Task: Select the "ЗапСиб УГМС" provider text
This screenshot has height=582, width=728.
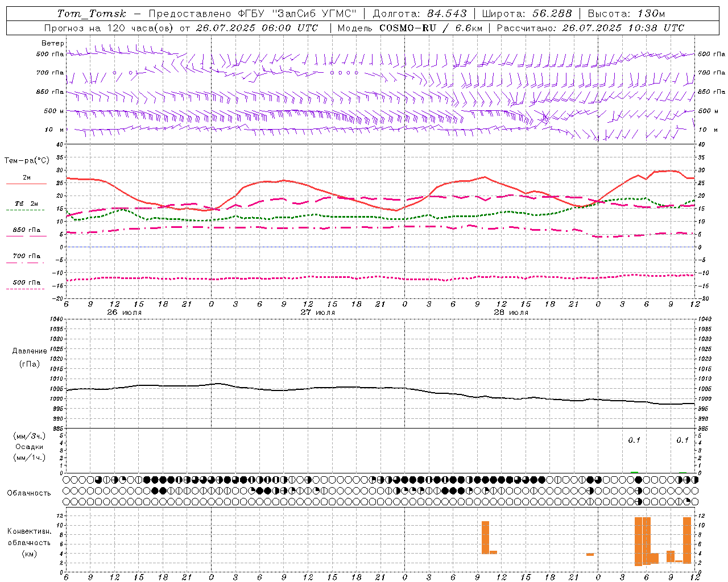Action: (314, 14)
